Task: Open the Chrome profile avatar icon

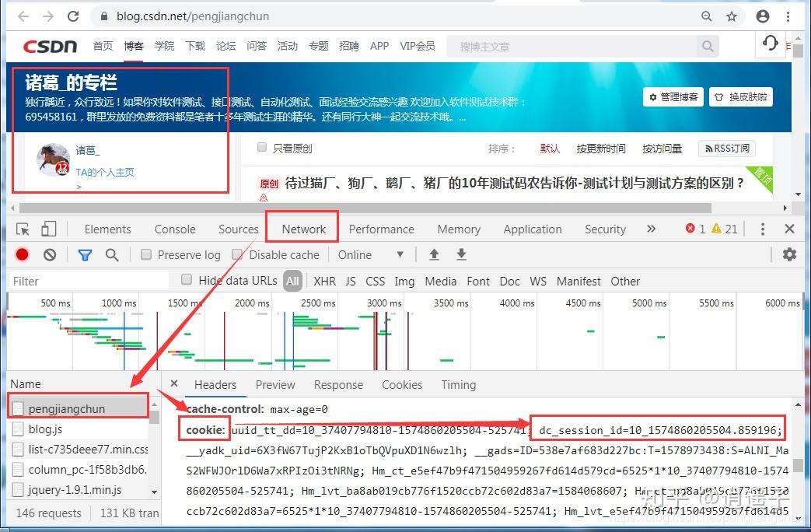Action: click(x=762, y=16)
